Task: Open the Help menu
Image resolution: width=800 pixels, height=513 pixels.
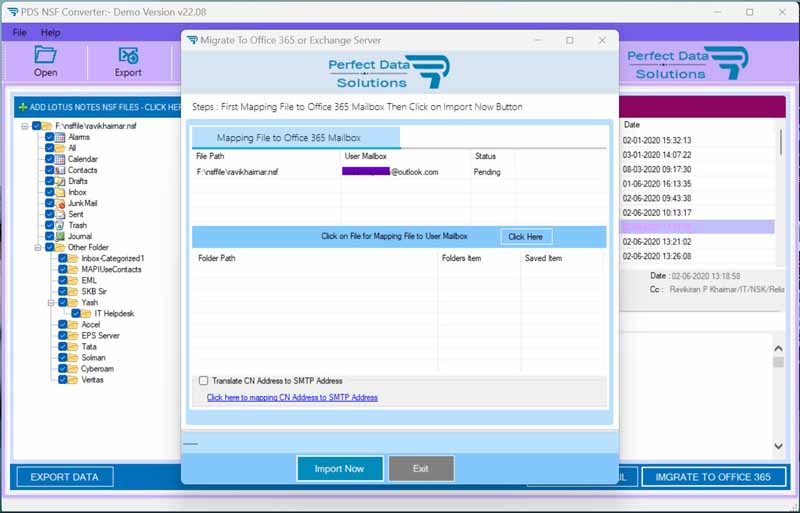Action: 51,32
